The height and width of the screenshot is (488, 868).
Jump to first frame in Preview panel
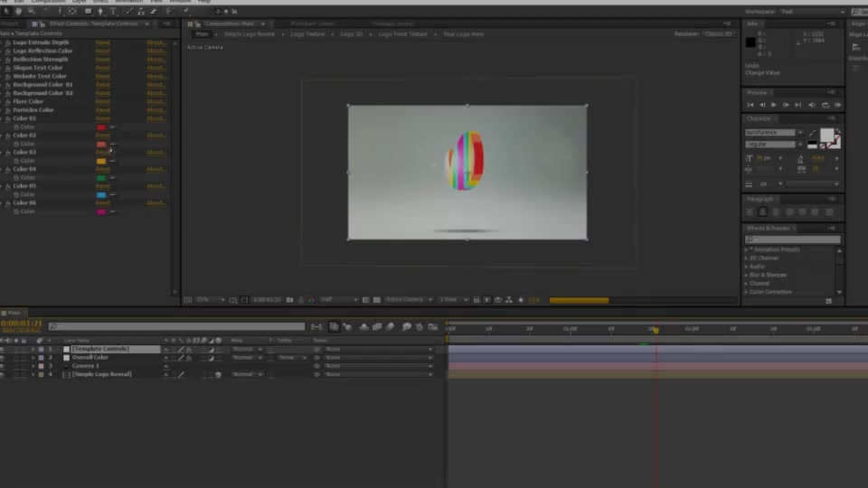(750, 105)
